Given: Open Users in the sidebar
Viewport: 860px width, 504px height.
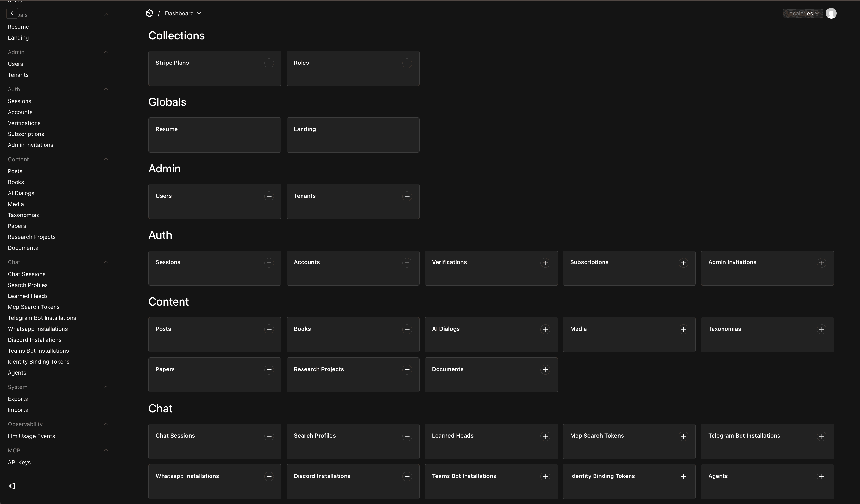Looking at the screenshot, I should pos(15,64).
